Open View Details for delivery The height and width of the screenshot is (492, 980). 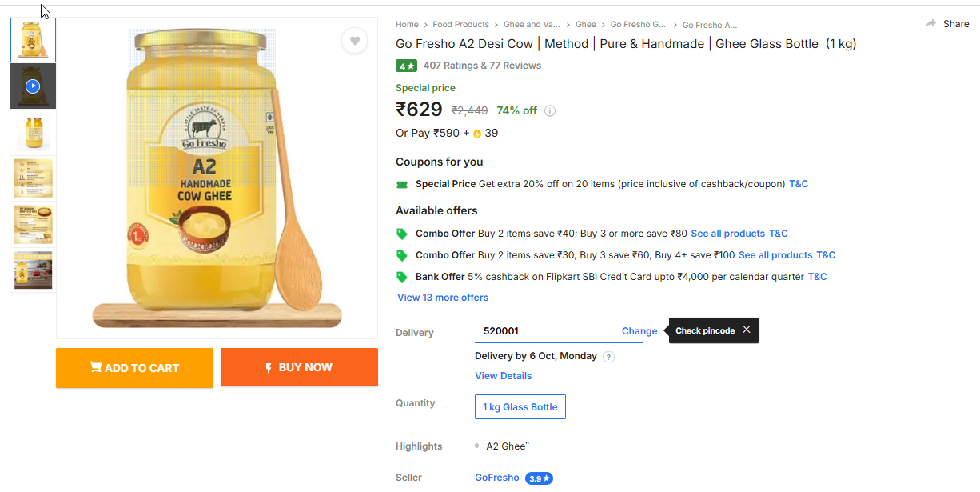[x=504, y=376]
